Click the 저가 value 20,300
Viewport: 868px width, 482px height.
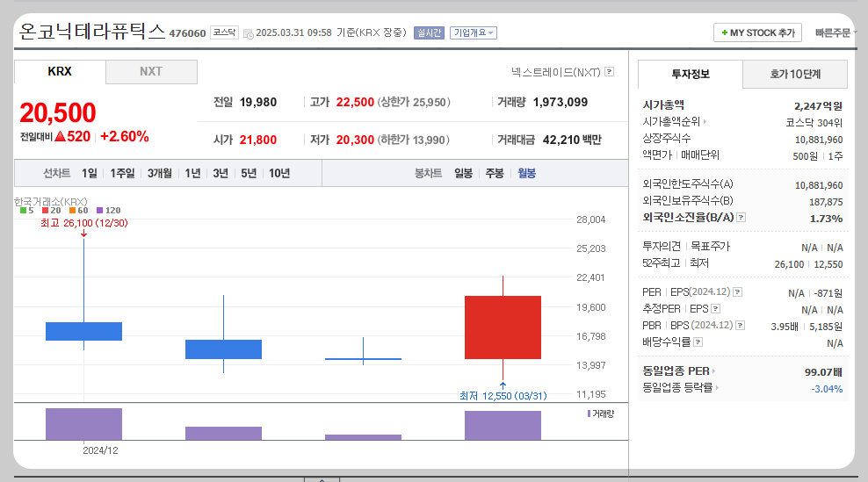356,140
